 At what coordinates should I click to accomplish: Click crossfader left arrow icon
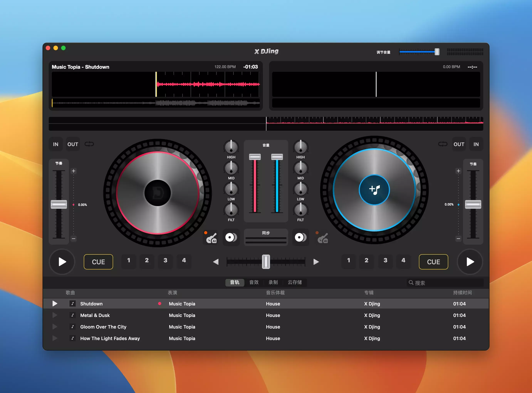point(216,262)
